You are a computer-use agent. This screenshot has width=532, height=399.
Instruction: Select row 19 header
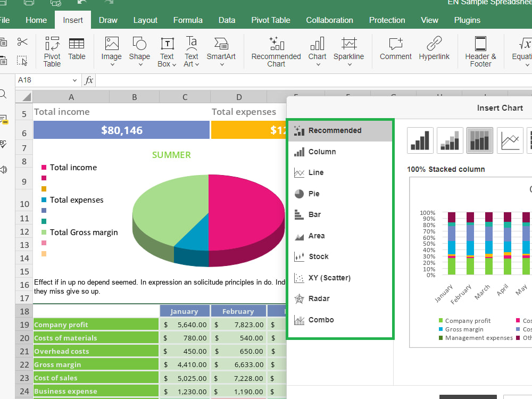click(24, 325)
